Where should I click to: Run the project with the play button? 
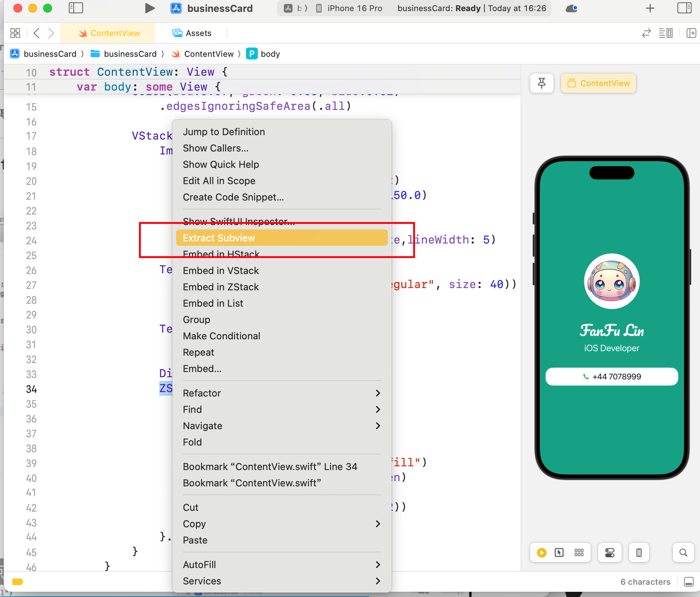pyautogui.click(x=150, y=8)
